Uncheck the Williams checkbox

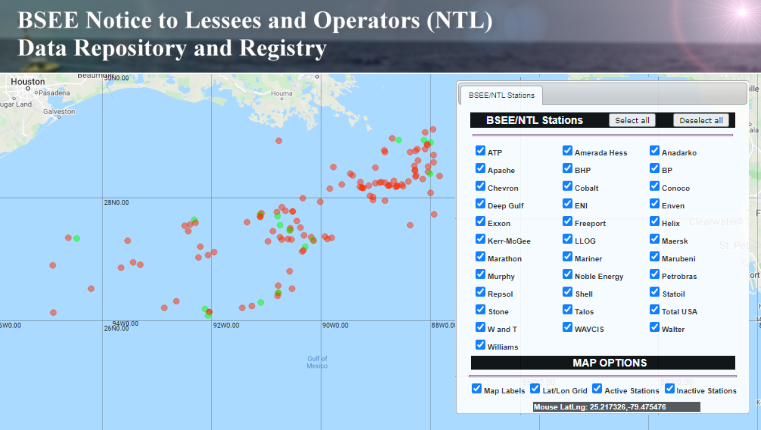point(481,345)
